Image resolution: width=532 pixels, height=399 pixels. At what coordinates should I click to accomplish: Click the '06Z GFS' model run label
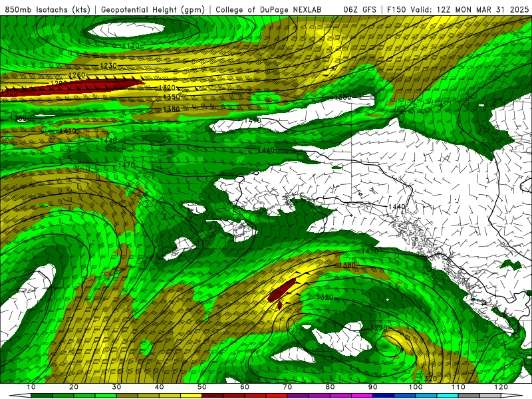pyautogui.click(x=360, y=9)
